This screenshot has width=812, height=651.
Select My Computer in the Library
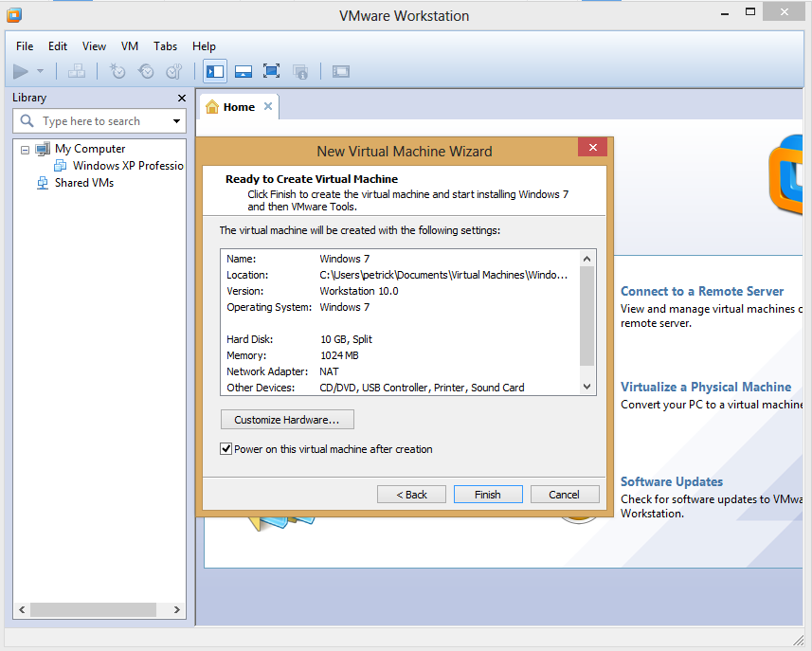coord(90,149)
